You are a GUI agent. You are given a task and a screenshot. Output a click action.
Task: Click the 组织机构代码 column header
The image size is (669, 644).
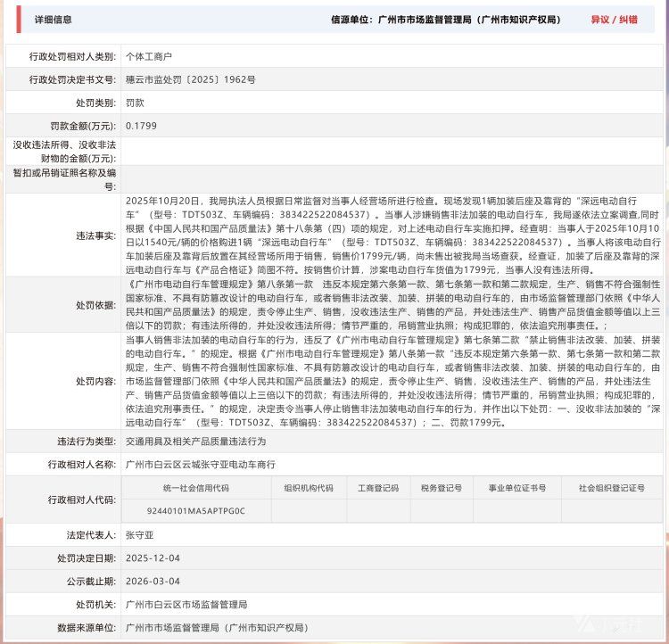tap(308, 488)
